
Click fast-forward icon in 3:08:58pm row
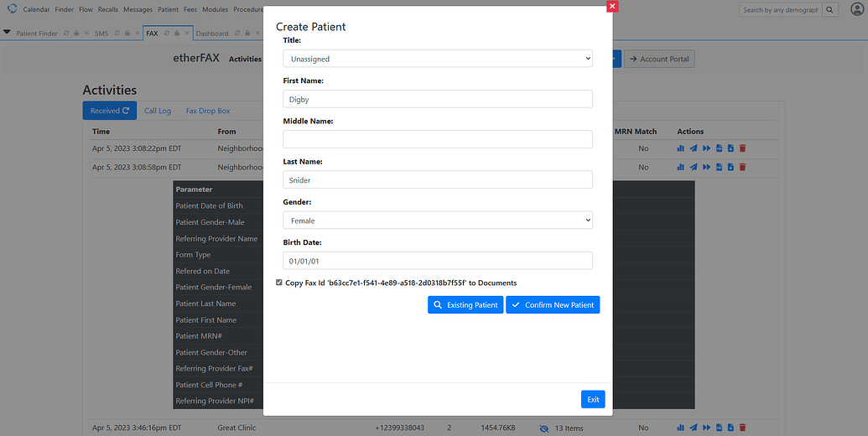706,167
